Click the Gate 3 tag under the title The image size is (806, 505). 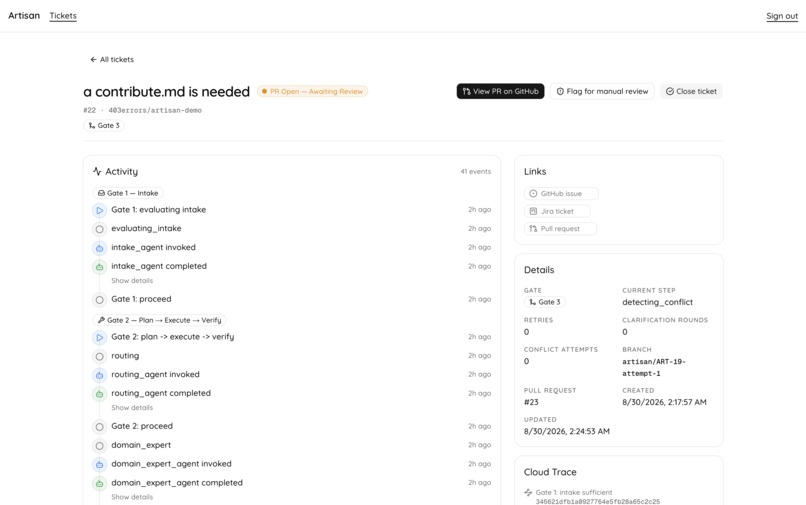pyautogui.click(x=104, y=125)
